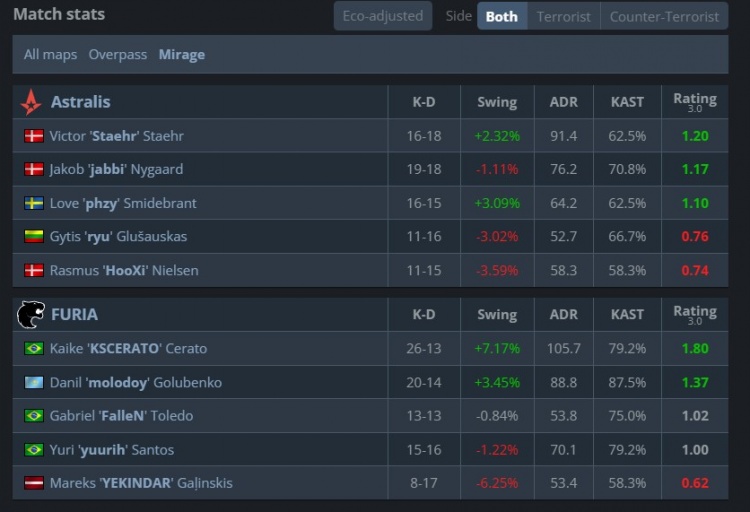Switch side filter to Terrorist

click(563, 16)
